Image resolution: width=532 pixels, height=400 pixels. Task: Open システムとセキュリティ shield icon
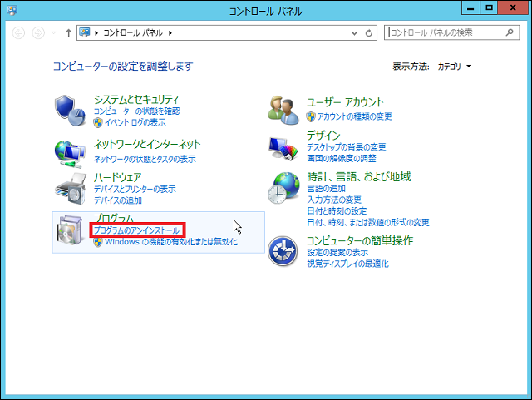[70, 111]
